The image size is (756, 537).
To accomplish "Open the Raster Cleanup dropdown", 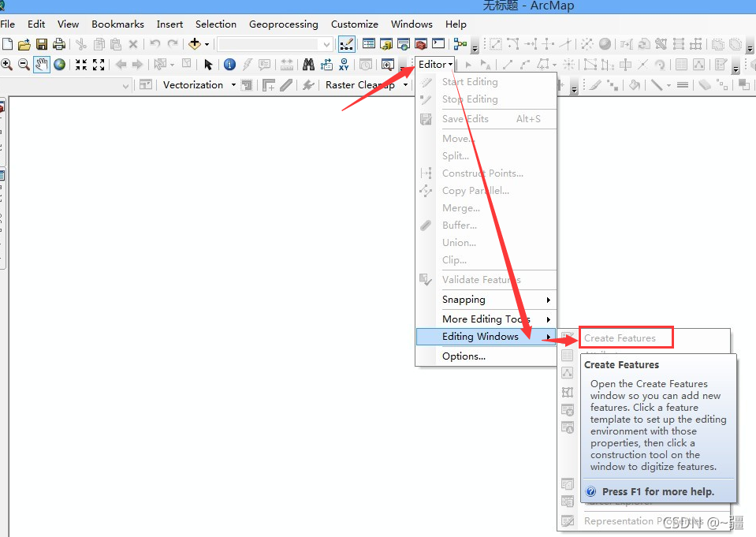I will (366, 85).
